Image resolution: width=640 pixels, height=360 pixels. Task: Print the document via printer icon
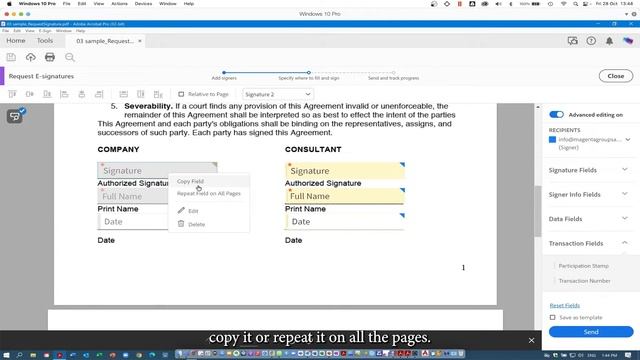50,57
